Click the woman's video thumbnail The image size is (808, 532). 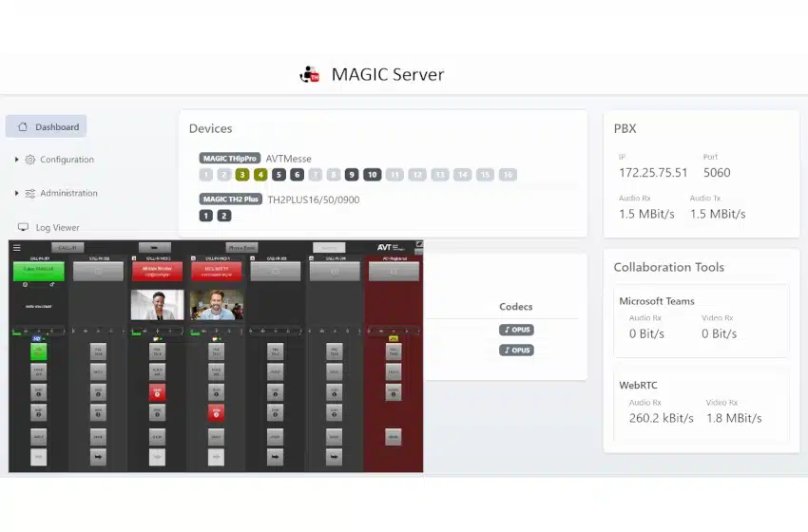pos(157,304)
